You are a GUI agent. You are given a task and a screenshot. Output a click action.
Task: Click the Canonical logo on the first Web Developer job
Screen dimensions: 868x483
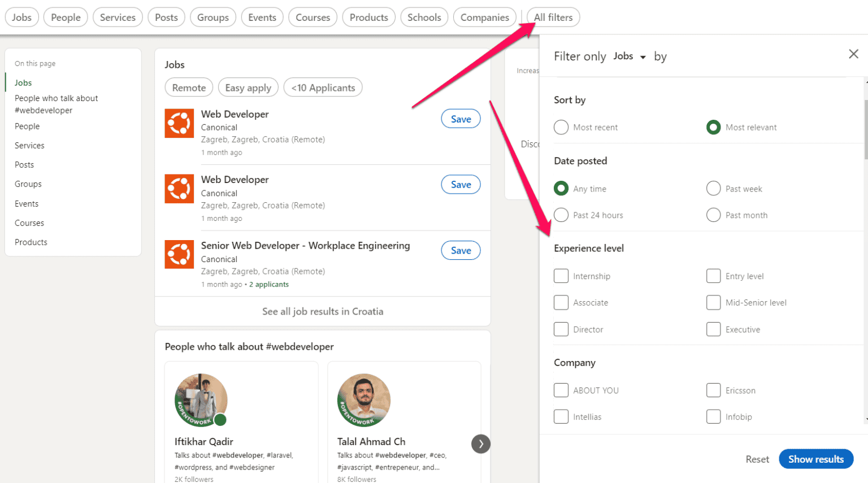tap(179, 123)
